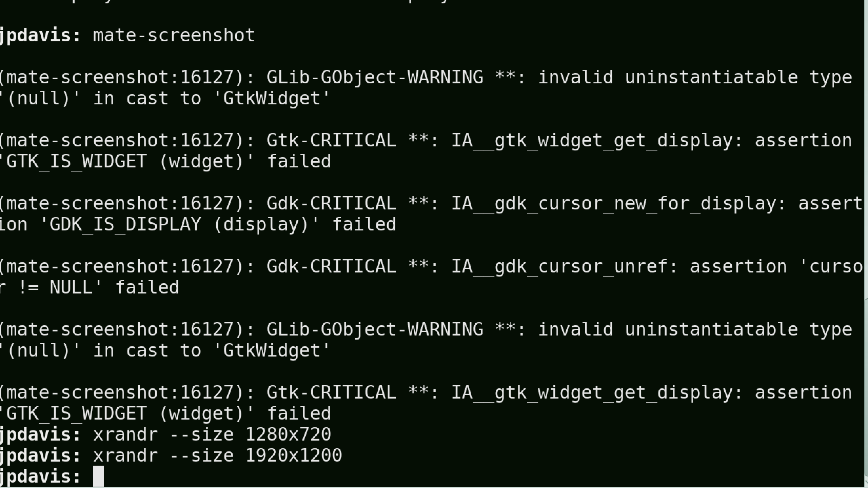
Task: Click the "!= NULL' failed" text
Action: (x=98, y=287)
